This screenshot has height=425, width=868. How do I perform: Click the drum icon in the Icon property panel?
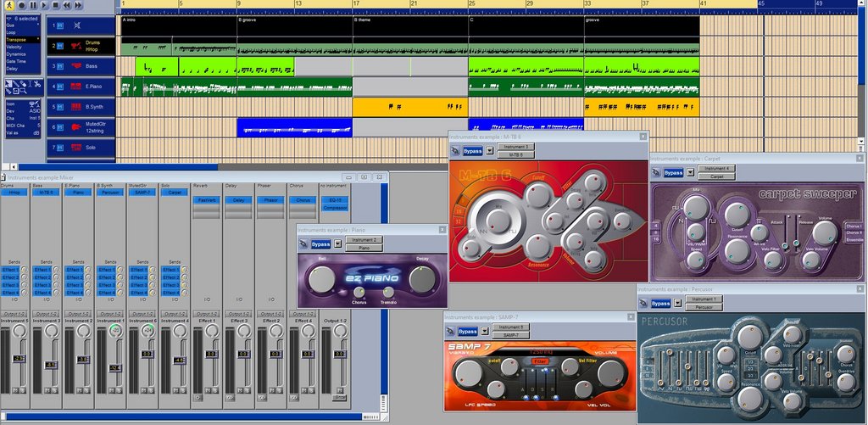coord(33,103)
